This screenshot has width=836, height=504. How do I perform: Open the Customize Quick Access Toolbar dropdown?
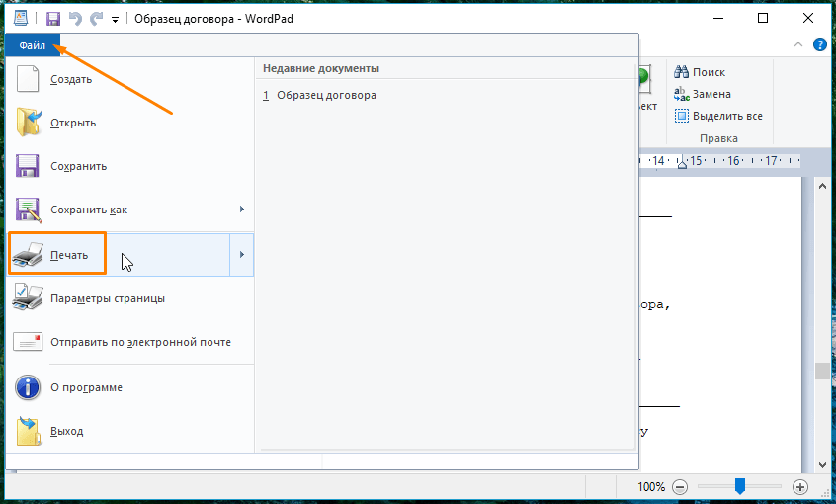tap(115, 20)
